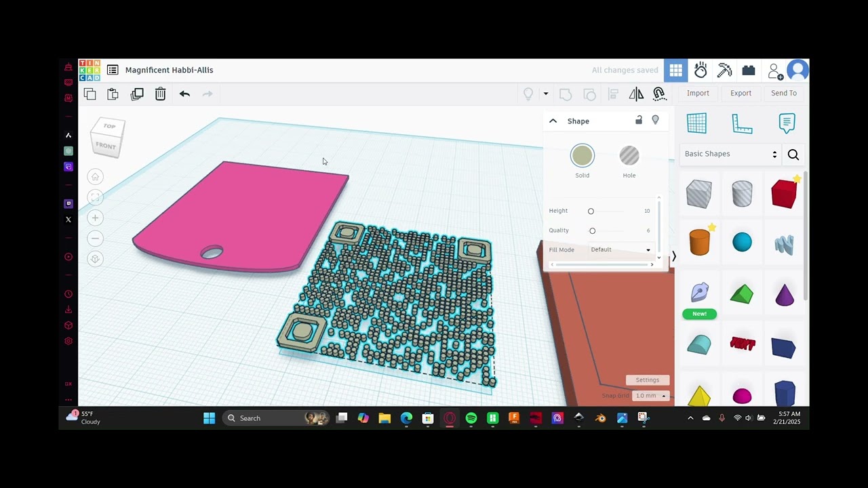Open Windows Start menu
The height and width of the screenshot is (488, 868).
pyautogui.click(x=209, y=418)
